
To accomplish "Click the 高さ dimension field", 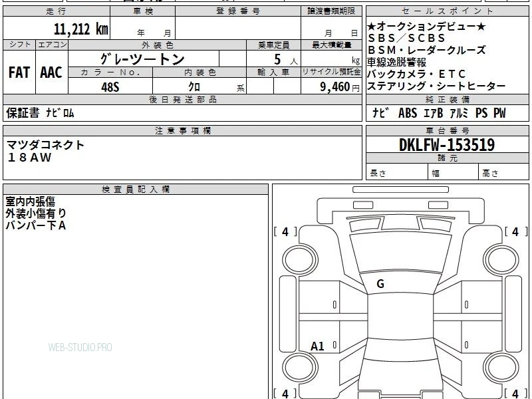I will [x=503, y=173].
